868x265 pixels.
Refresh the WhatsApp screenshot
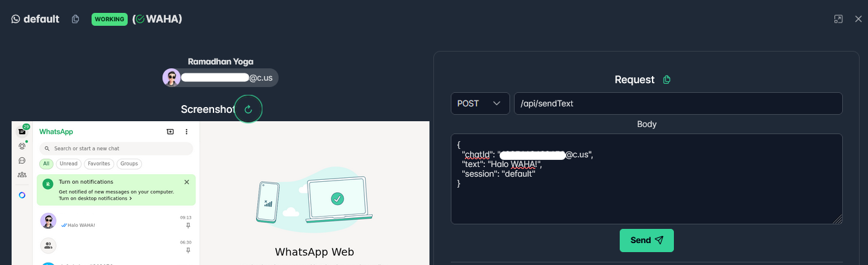point(248,109)
